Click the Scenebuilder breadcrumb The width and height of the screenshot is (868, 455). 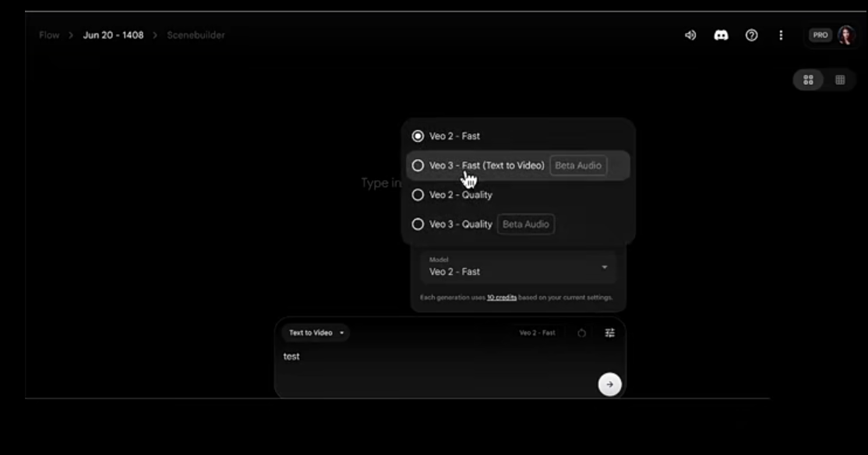click(x=196, y=35)
